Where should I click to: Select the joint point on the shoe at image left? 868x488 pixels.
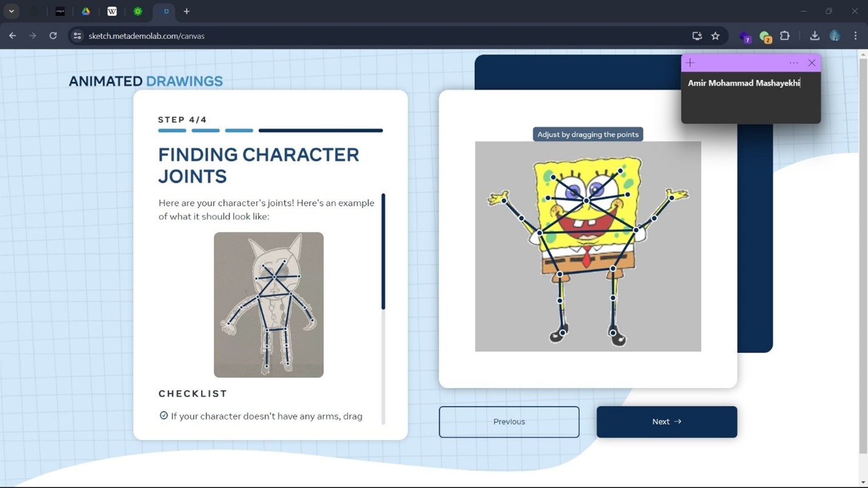click(563, 333)
